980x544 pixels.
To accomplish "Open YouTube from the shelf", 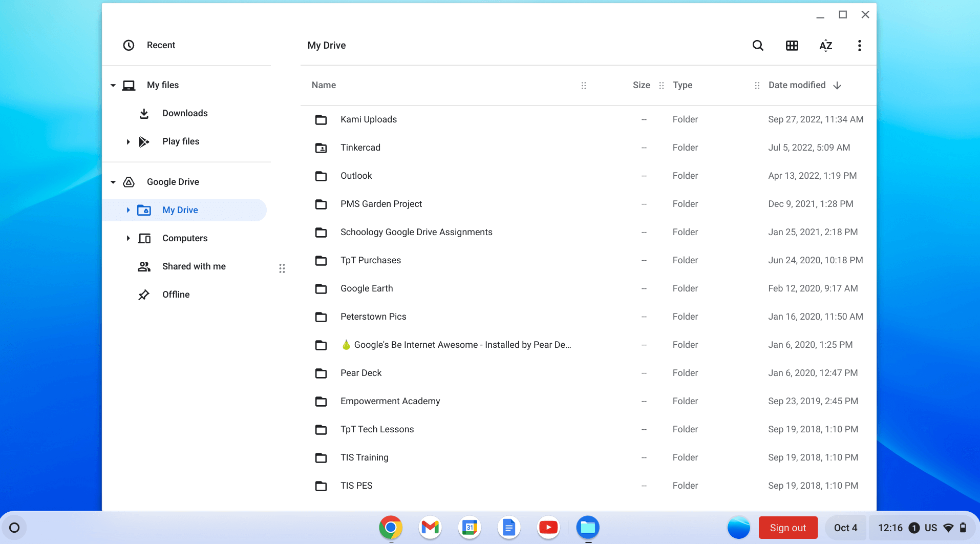I will (x=548, y=527).
